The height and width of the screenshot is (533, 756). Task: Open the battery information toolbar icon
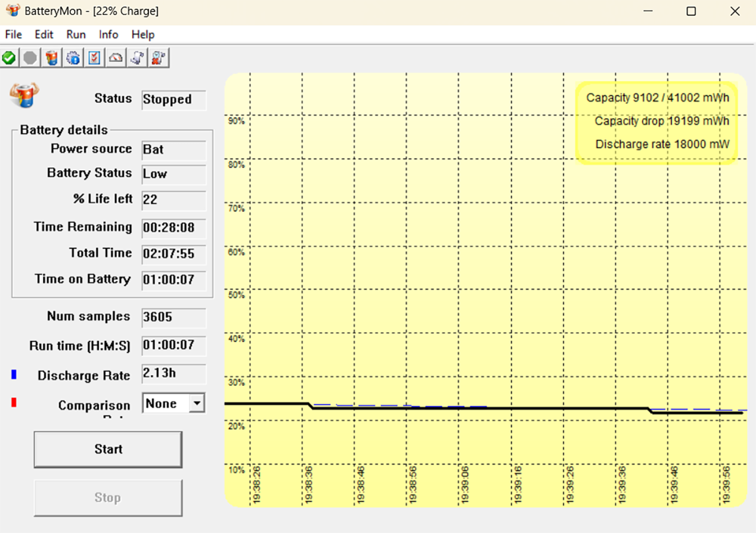pos(52,58)
